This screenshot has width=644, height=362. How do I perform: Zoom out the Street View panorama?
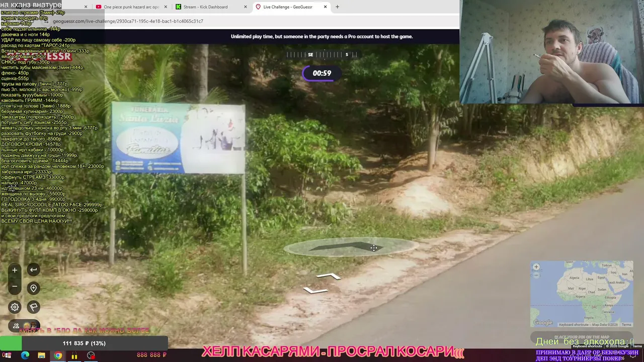pyautogui.click(x=15, y=287)
